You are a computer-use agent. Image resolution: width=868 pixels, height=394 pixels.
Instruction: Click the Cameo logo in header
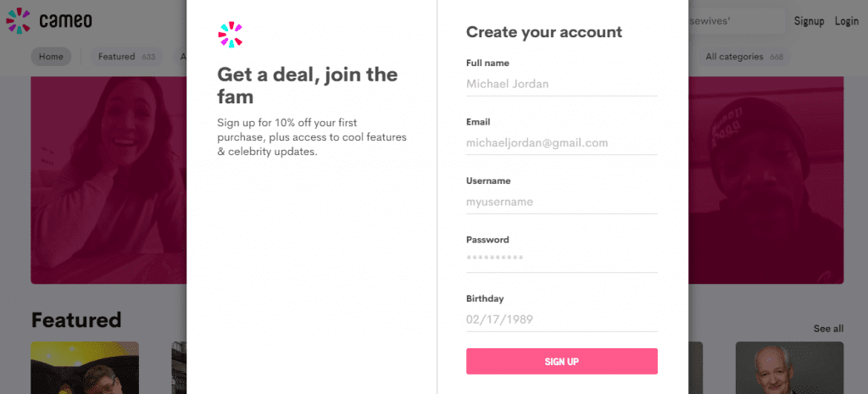click(x=48, y=20)
